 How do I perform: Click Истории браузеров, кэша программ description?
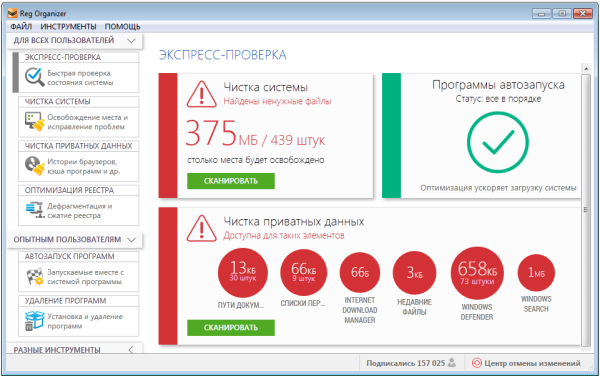click(83, 167)
